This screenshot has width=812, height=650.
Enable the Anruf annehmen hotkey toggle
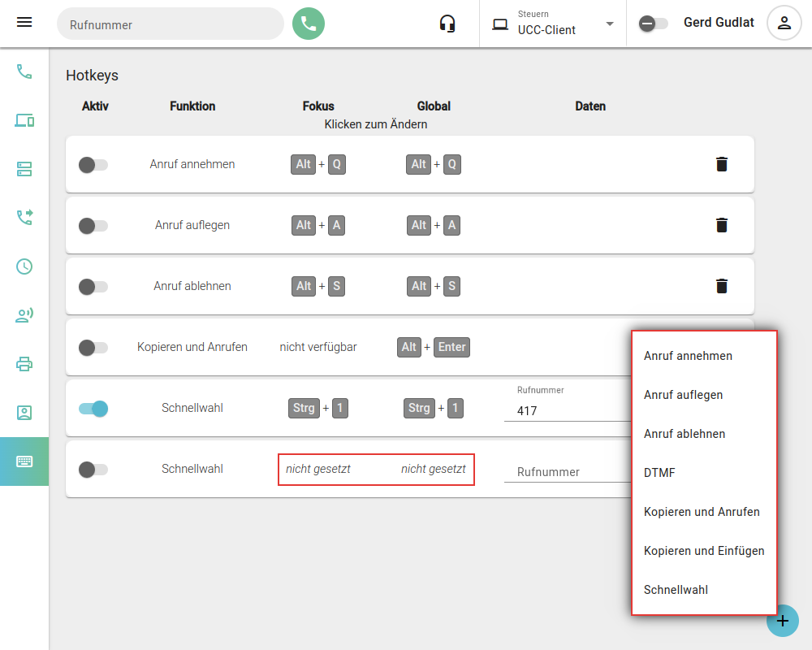click(93, 165)
